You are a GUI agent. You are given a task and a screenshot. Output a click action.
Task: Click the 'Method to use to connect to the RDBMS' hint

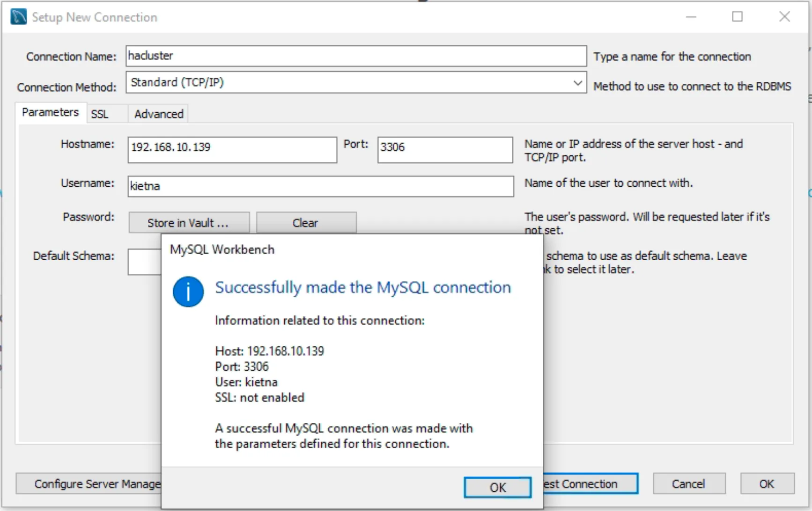tap(692, 87)
